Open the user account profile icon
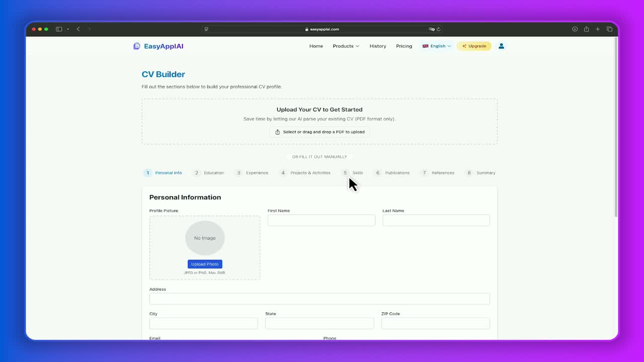 (501, 46)
